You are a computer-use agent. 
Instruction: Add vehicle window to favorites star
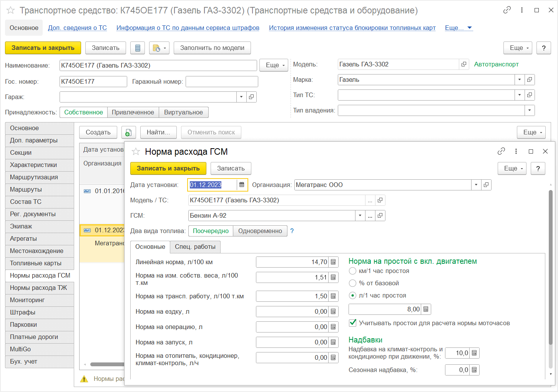[10, 10]
